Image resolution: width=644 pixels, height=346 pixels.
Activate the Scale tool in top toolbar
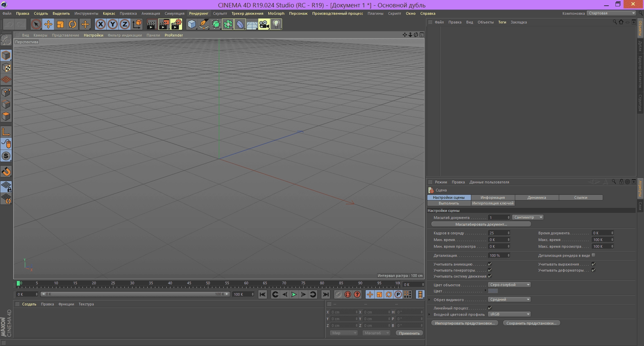tap(60, 24)
